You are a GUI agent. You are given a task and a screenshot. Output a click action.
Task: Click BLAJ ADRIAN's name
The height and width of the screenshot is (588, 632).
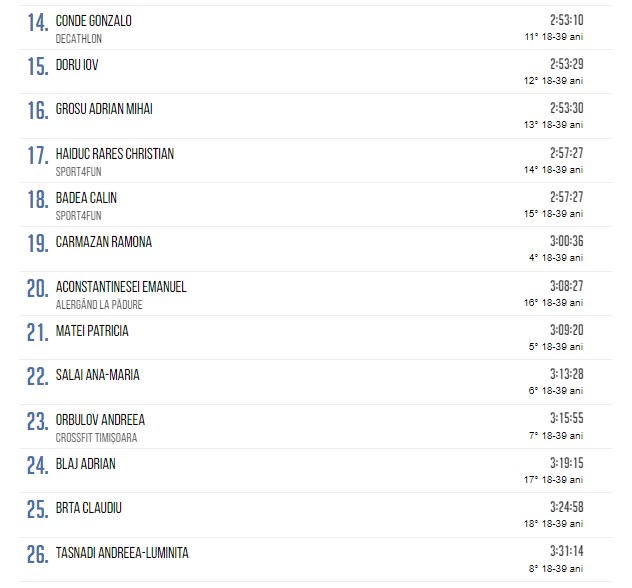(86, 464)
